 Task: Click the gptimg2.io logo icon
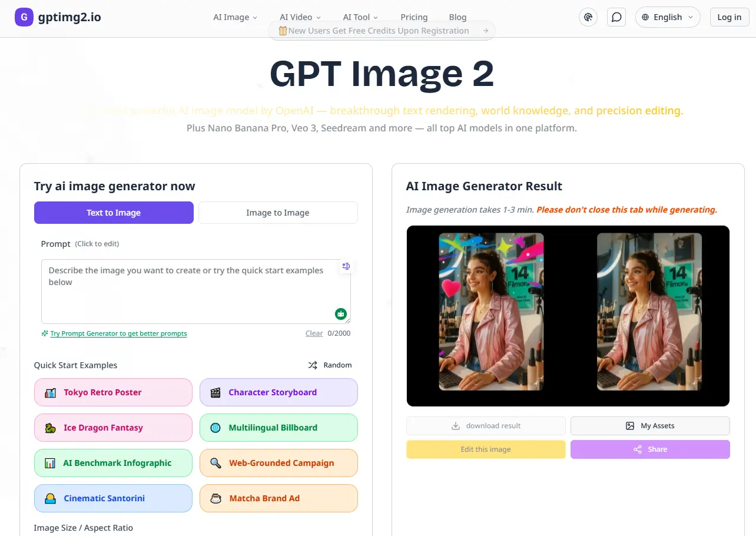pyautogui.click(x=24, y=17)
